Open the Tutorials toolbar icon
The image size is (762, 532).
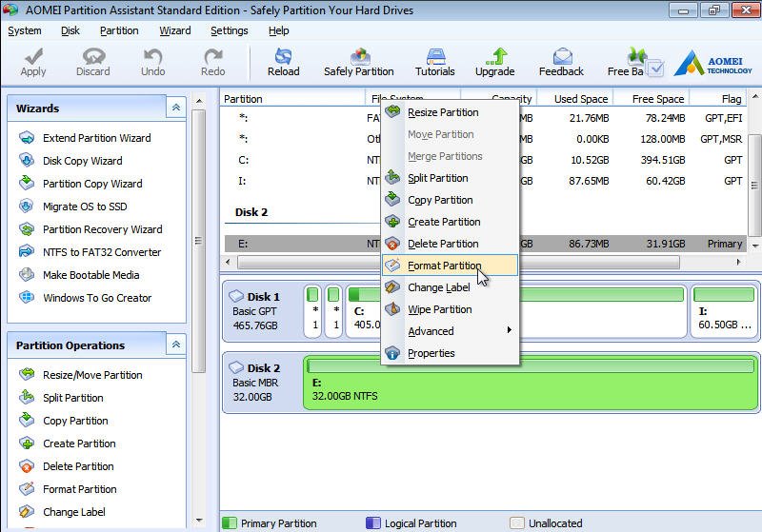(435, 56)
